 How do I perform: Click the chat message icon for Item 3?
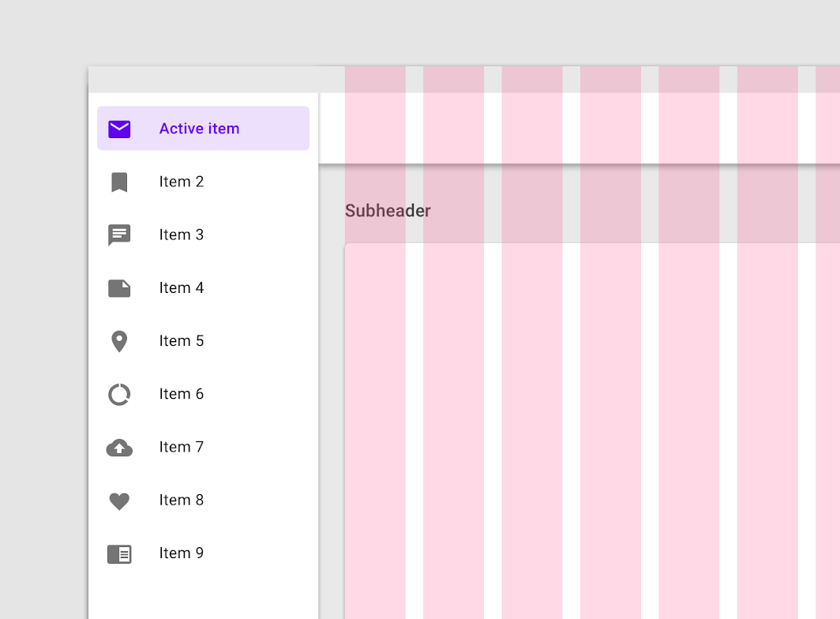[119, 234]
